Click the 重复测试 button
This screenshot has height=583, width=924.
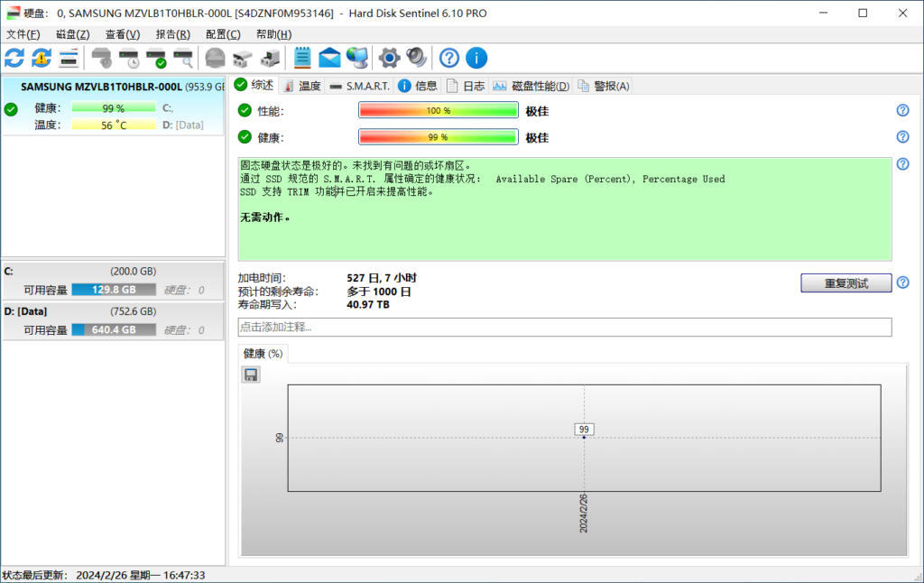(846, 283)
